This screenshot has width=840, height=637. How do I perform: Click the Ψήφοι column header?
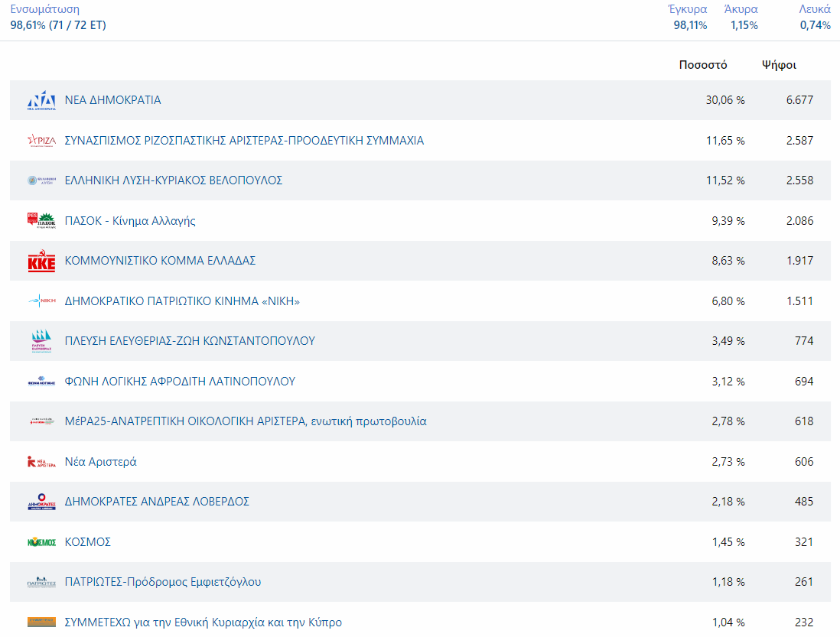[779, 65]
